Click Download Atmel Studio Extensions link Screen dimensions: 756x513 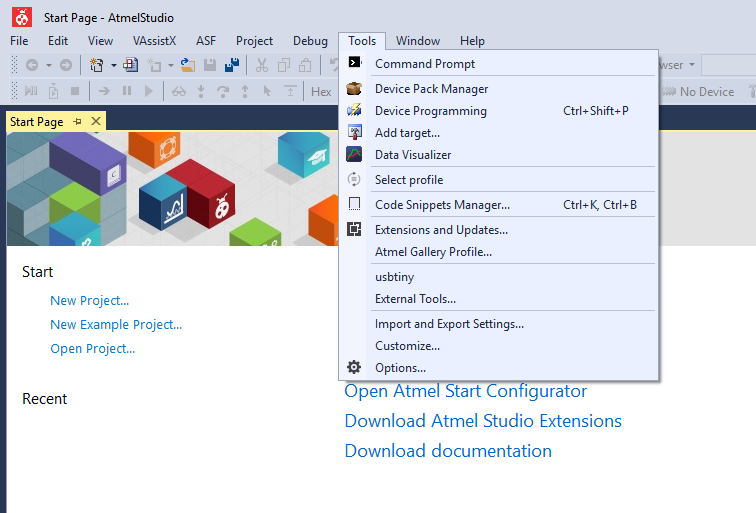(x=483, y=421)
